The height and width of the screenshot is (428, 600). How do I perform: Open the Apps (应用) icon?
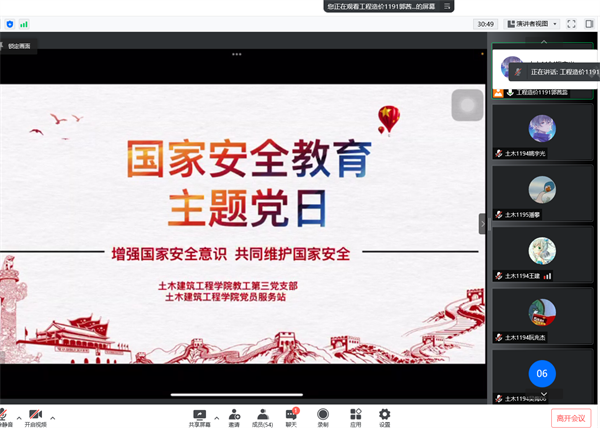[354, 413]
